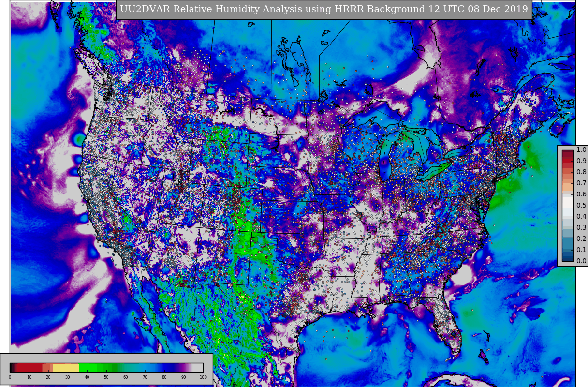Click the 0 tick label on the horizontal colorbar
The image size is (588, 387).
tap(10, 377)
